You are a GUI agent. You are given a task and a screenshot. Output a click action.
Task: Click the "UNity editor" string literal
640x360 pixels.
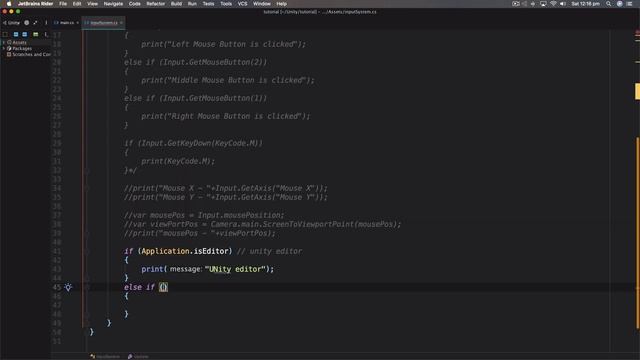pos(236,269)
